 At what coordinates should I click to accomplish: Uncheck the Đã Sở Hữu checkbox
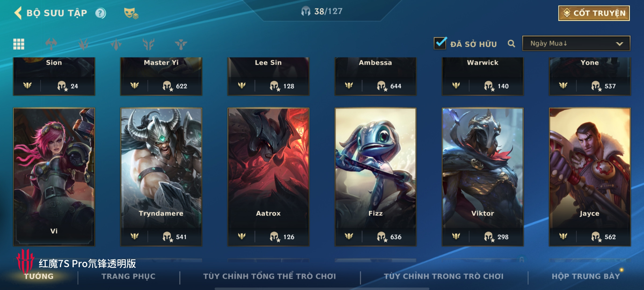[440, 43]
